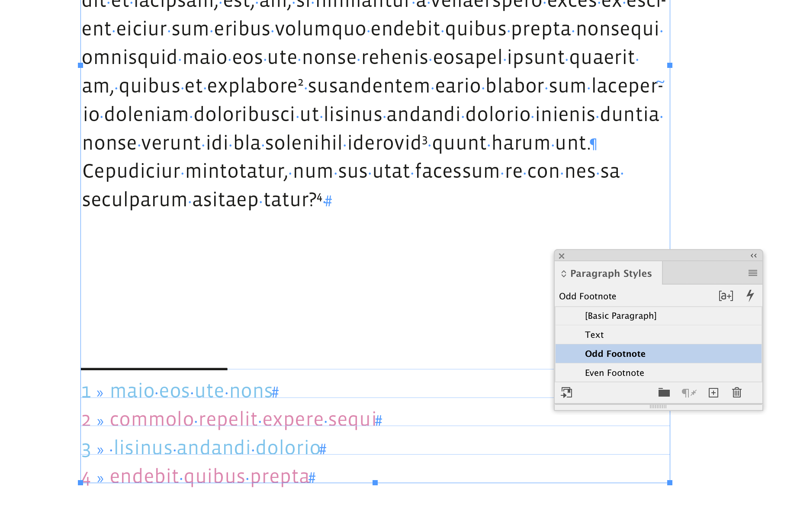The image size is (797, 532).
Task: Create a new paragraph style
Action: tap(713, 393)
